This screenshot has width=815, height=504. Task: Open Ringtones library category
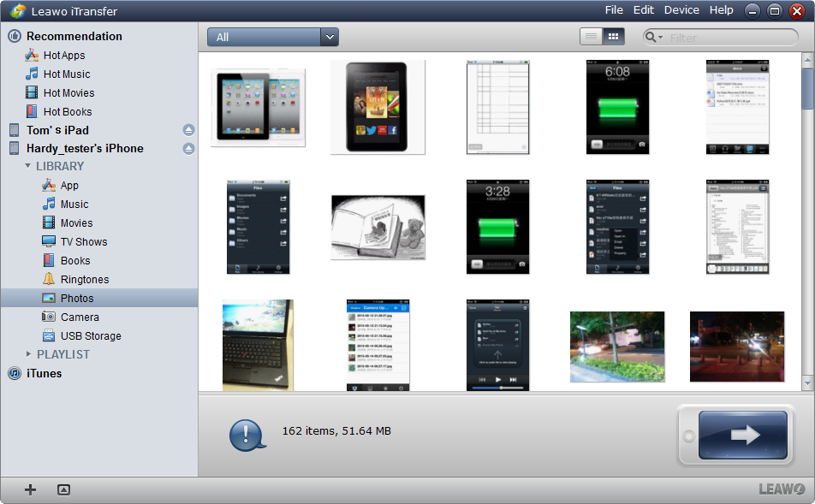[85, 279]
